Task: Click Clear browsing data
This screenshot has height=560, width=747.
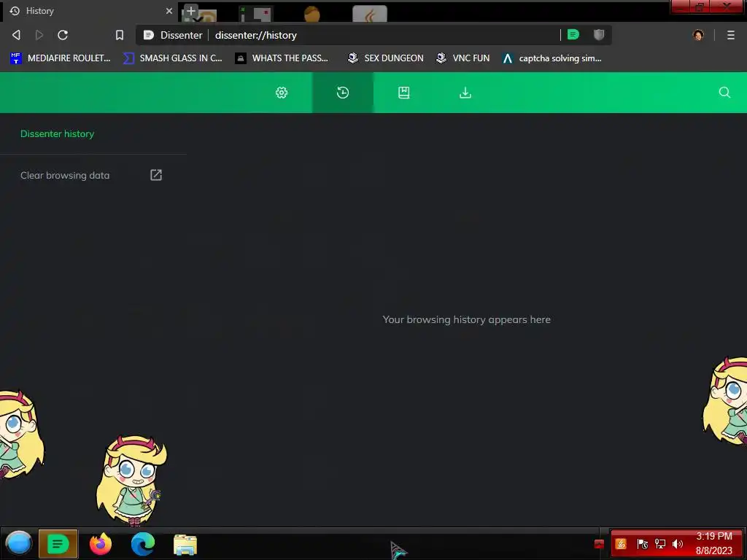Action: [x=65, y=175]
